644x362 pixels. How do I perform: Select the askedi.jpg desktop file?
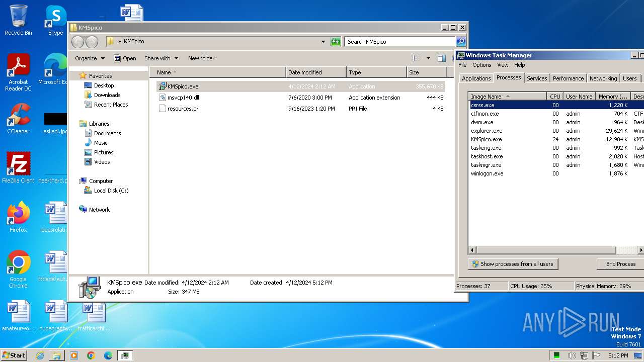[x=55, y=123]
